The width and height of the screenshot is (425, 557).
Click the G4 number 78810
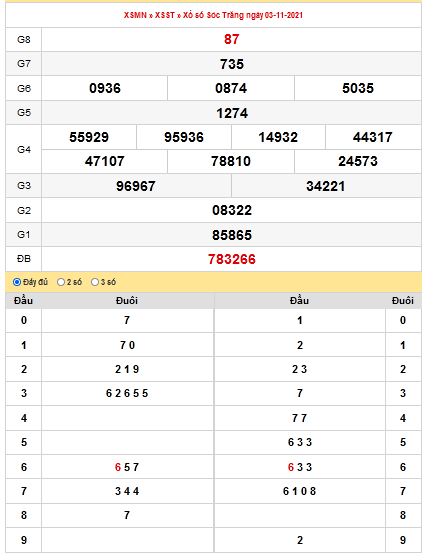[x=231, y=162]
